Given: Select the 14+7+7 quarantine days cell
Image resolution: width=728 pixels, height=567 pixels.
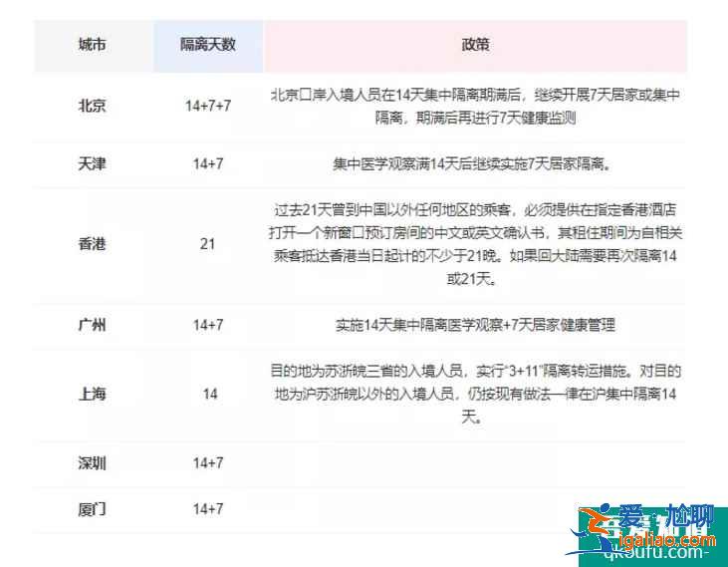Looking at the screenshot, I should point(208,106).
